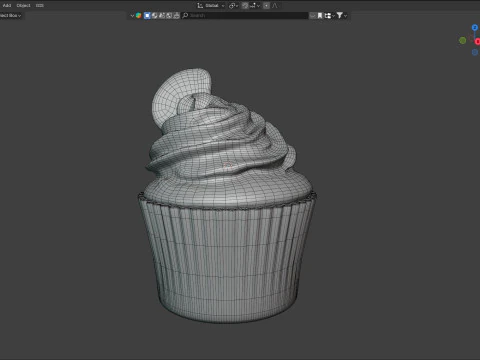The image size is (480, 360).
Task: Open the Select Box tool dropdown
Action: coord(10,15)
